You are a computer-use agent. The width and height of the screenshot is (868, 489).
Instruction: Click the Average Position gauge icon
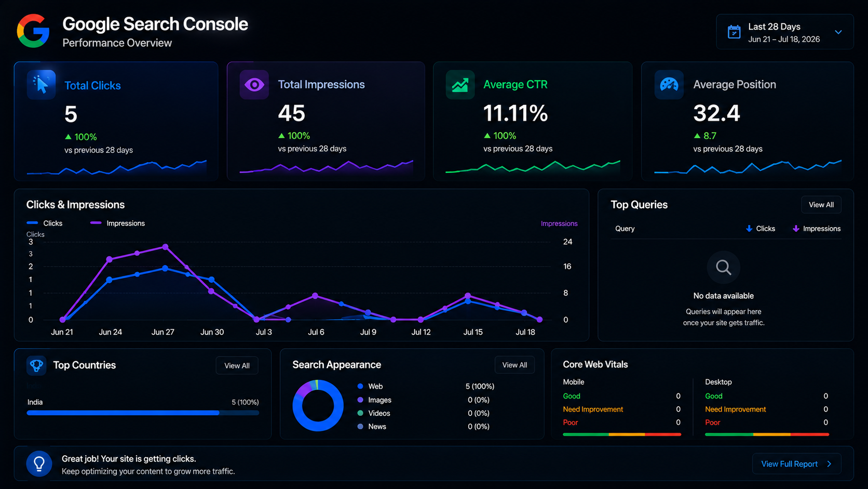point(669,84)
